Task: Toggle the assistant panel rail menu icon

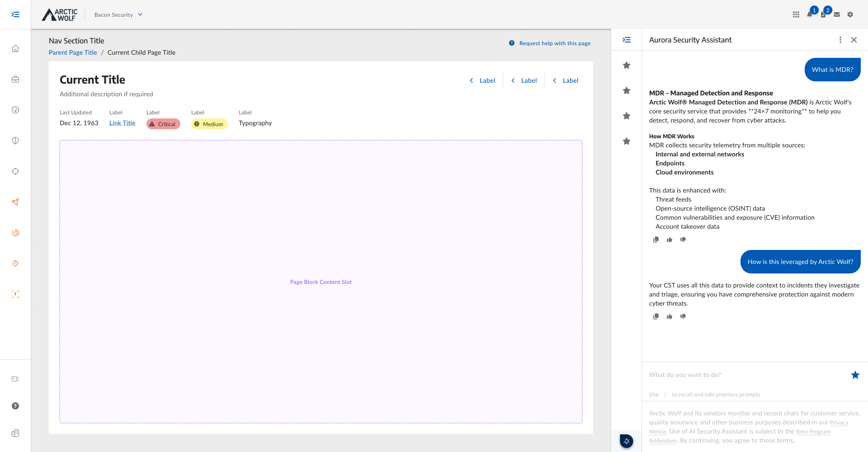Action: (627, 40)
